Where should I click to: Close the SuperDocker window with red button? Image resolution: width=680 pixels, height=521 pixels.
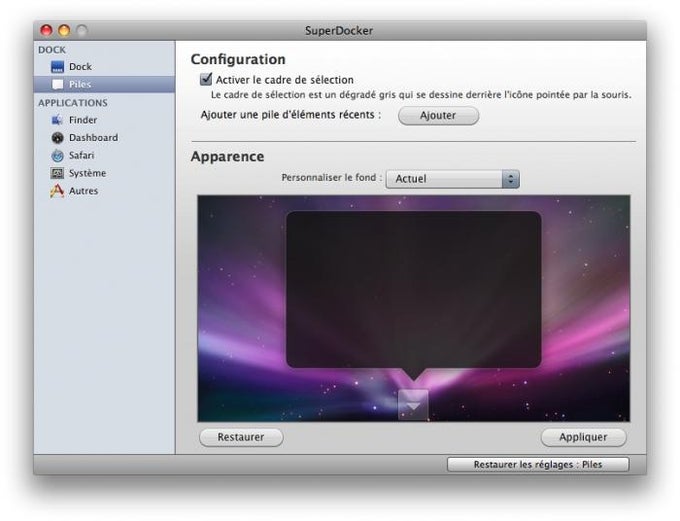46,30
